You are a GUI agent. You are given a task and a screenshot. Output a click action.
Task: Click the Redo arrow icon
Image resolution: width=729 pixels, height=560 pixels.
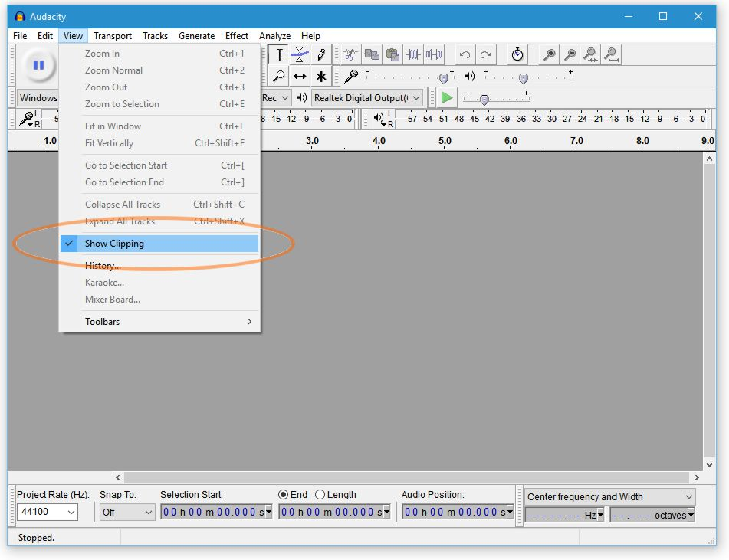pos(485,55)
